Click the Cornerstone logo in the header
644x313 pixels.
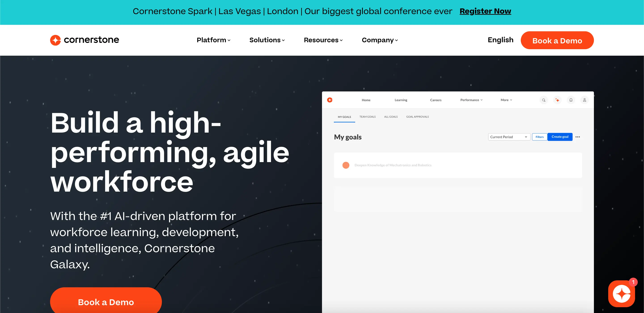(x=85, y=40)
